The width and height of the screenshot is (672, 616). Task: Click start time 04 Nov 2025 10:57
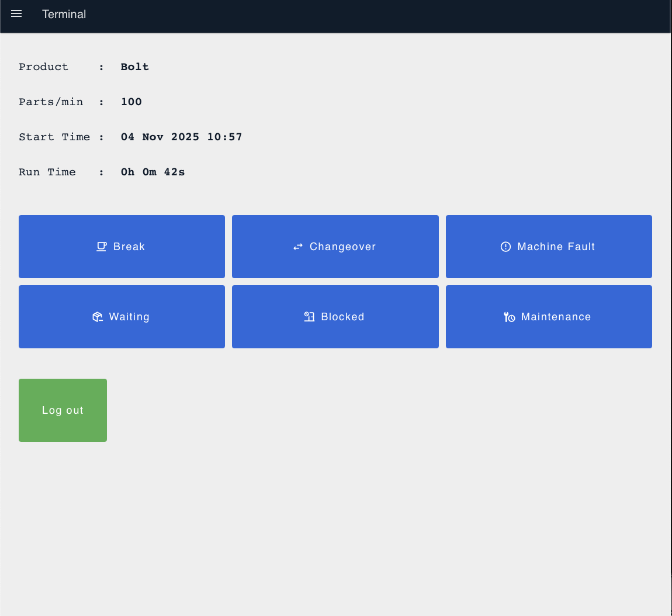tap(181, 137)
